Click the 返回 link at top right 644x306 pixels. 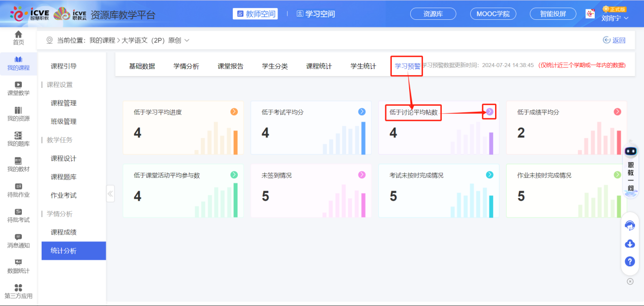(x=614, y=40)
